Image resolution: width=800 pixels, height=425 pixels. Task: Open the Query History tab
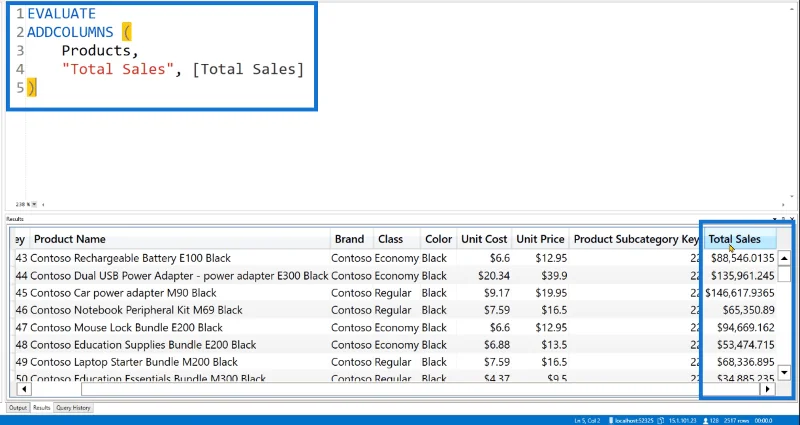73,408
